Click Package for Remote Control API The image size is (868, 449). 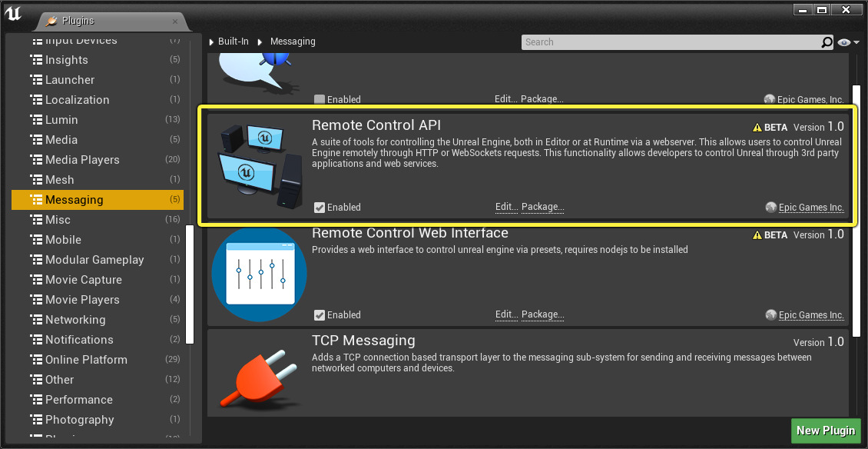point(542,207)
